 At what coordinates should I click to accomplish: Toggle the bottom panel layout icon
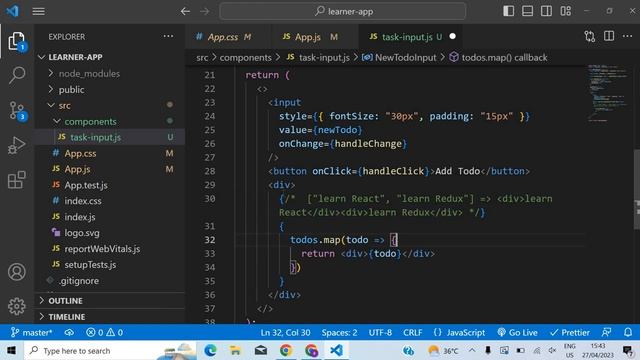527,11
